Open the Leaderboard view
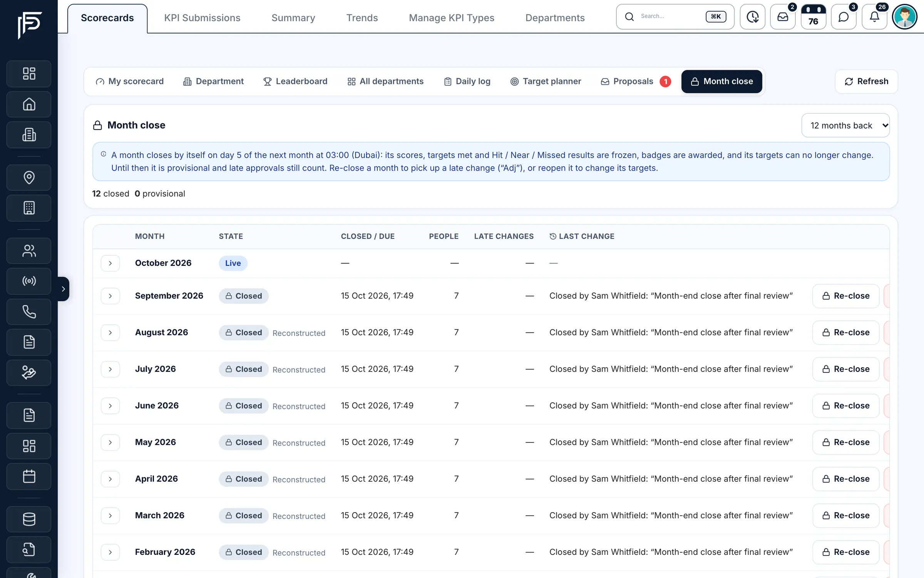The image size is (924, 578). click(295, 81)
